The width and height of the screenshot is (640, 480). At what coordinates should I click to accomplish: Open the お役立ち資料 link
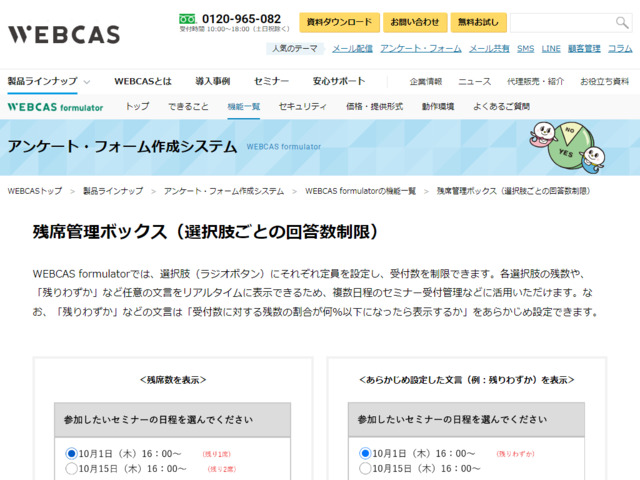[604, 82]
